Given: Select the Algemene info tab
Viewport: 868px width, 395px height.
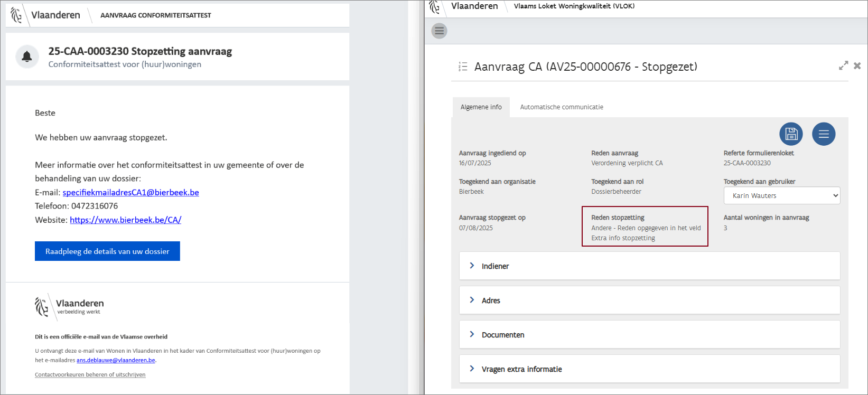Looking at the screenshot, I should (481, 107).
